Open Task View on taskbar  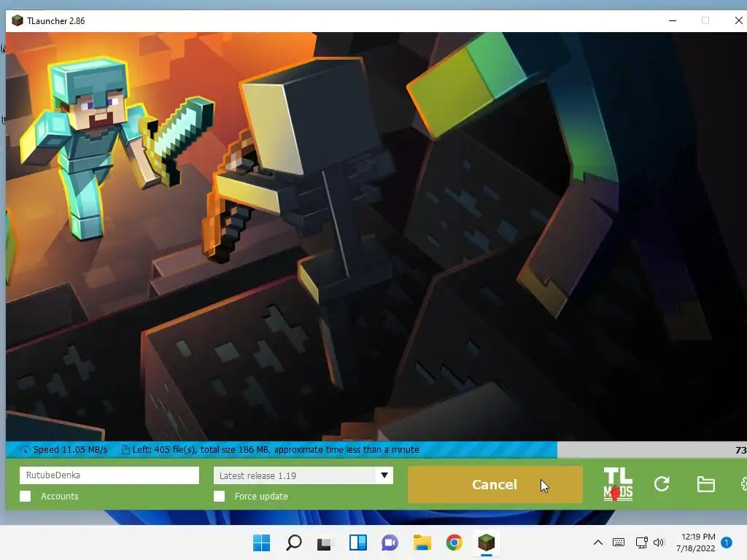[x=325, y=543]
